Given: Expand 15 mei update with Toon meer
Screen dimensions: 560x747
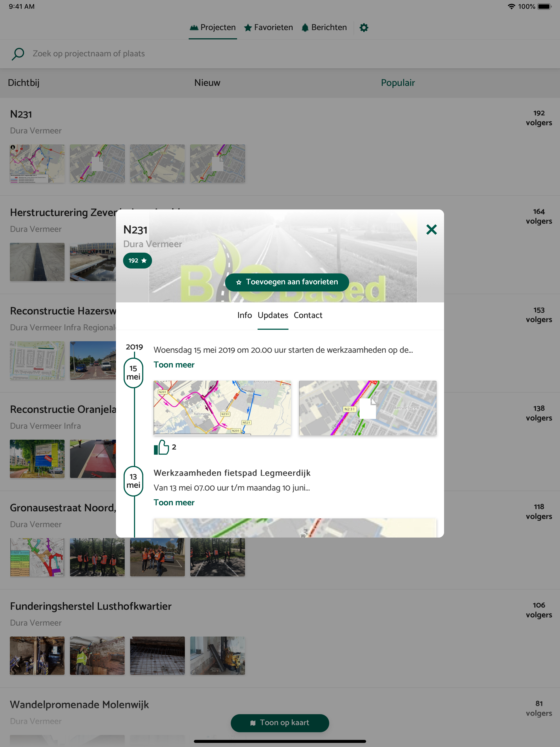Looking at the screenshot, I should pyautogui.click(x=174, y=365).
